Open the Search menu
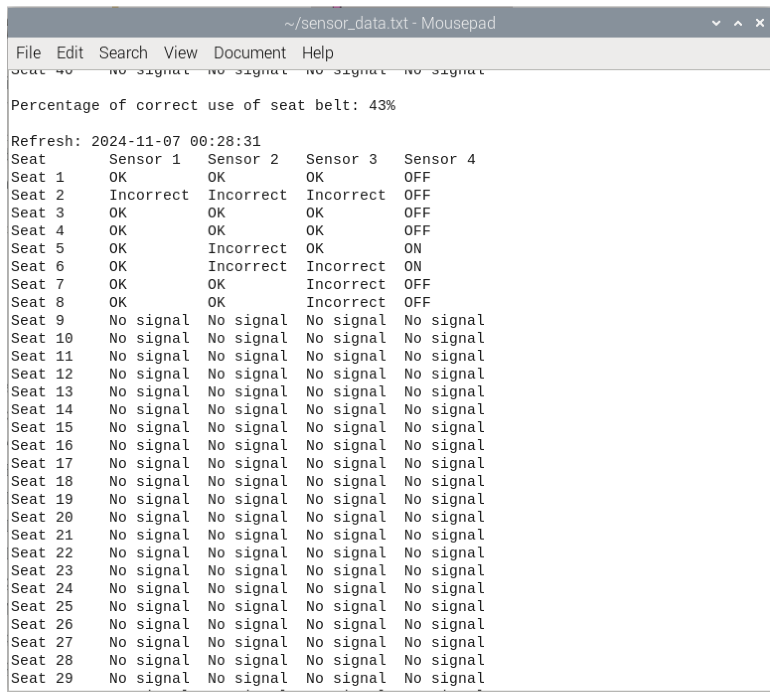Viewport: 777px width, 700px height. (124, 53)
